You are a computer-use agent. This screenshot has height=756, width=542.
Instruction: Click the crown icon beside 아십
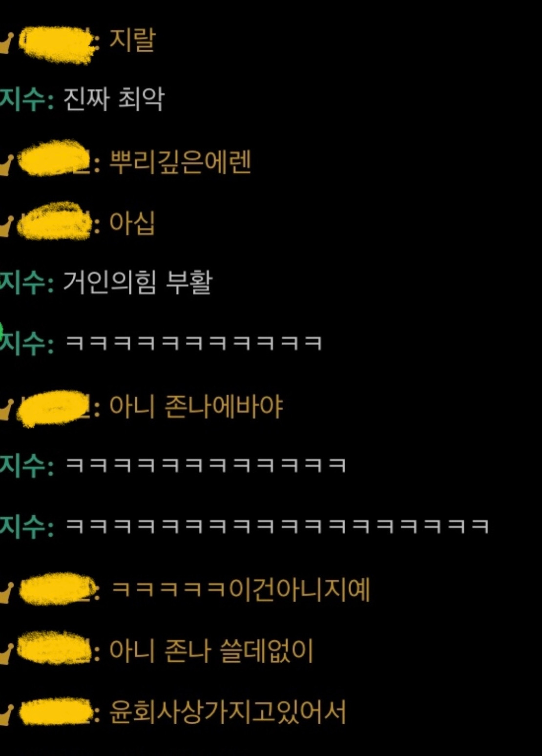(x=6, y=226)
